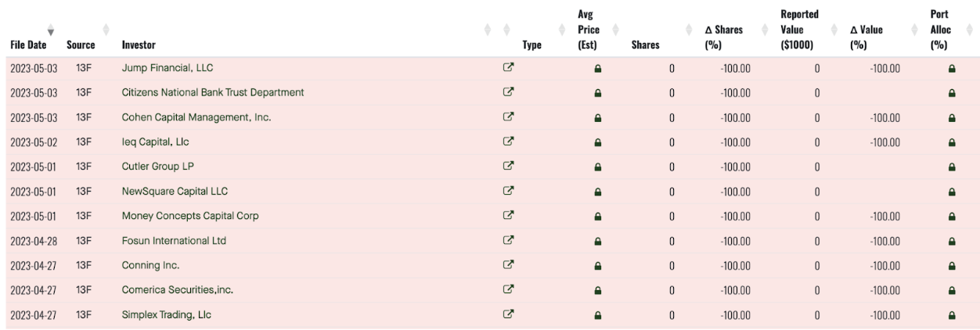Screen dimensions: 980x330
Task: Click Avg Price lock icon for NewSquare Capital LLC
Action: [598, 192]
